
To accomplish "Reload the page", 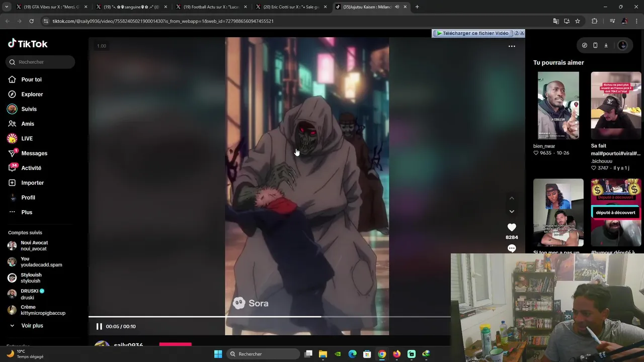I will point(31,21).
